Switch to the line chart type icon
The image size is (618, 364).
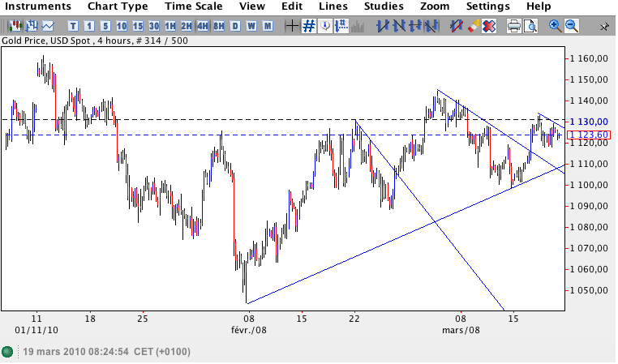coord(48,26)
